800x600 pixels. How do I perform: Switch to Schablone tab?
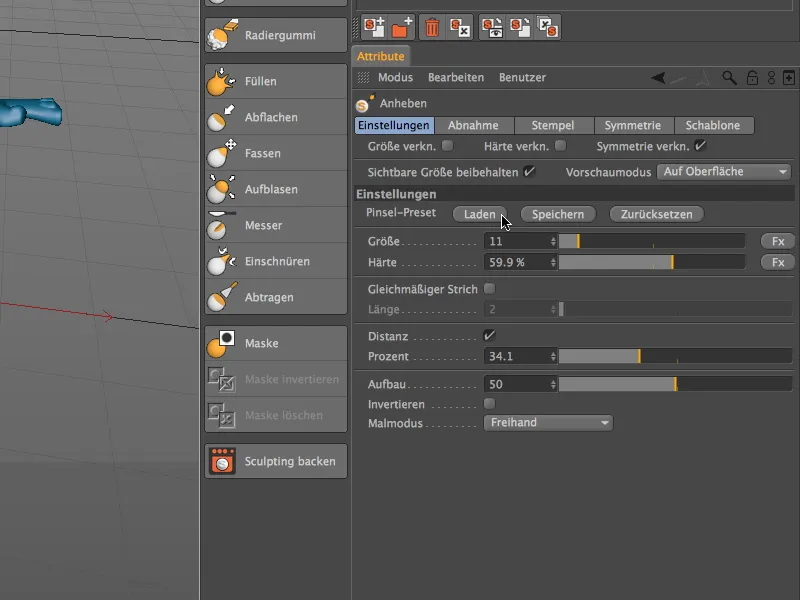click(x=713, y=126)
